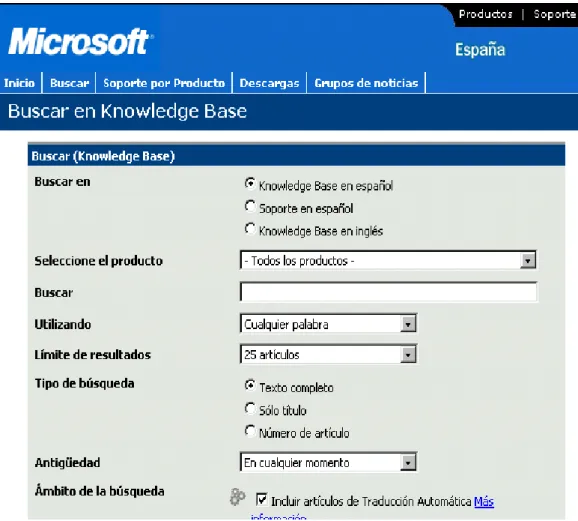The height and width of the screenshot is (521, 578).
Task: Click the España region label
Action: pos(480,49)
